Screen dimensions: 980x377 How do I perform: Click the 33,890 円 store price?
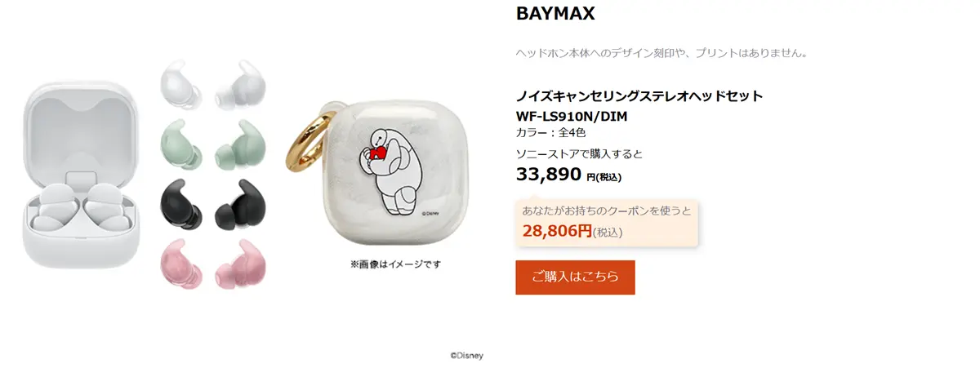[569, 175]
